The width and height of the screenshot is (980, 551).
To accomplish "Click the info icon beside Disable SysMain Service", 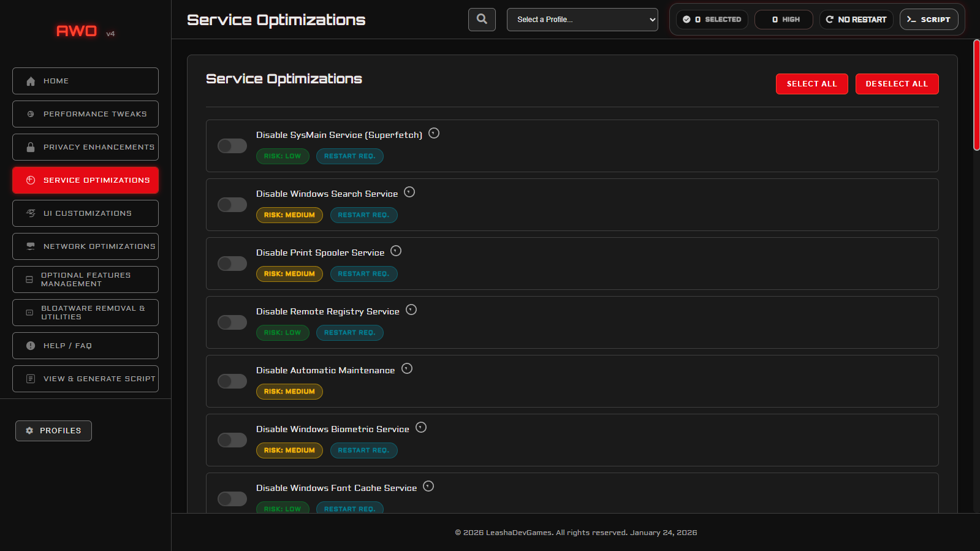I will click(x=434, y=134).
